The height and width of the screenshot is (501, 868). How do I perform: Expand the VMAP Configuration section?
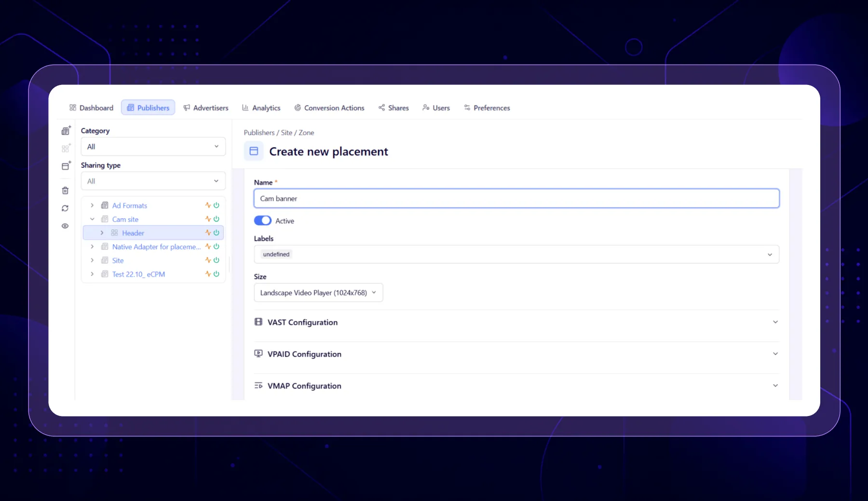(516, 386)
